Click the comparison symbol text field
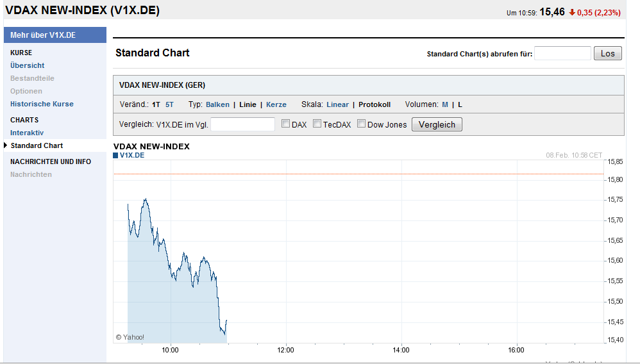Screen dimensions: 640x364 click(x=242, y=124)
